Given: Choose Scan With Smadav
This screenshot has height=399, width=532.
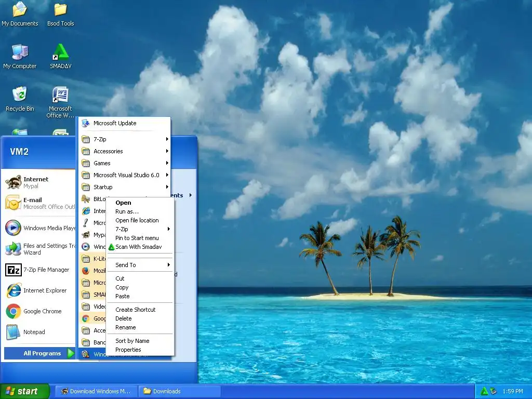Looking at the screenshot, I should (x=140, y=247).
